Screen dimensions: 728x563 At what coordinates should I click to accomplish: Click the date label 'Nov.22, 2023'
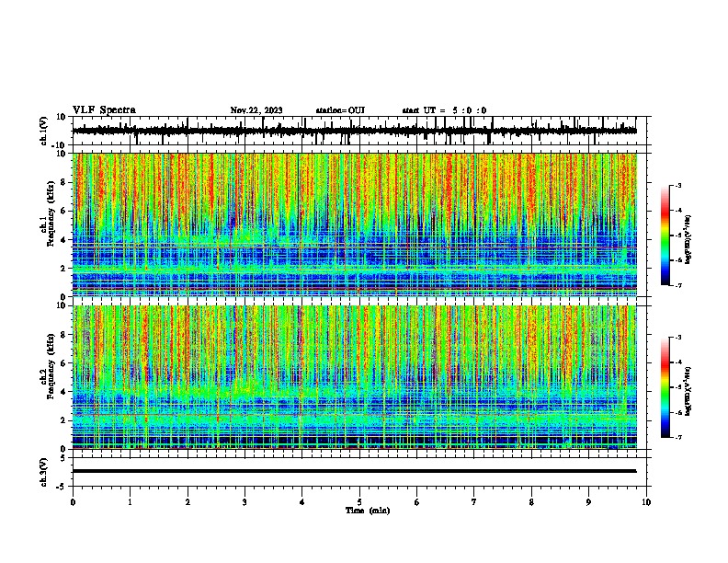[256, 110]
